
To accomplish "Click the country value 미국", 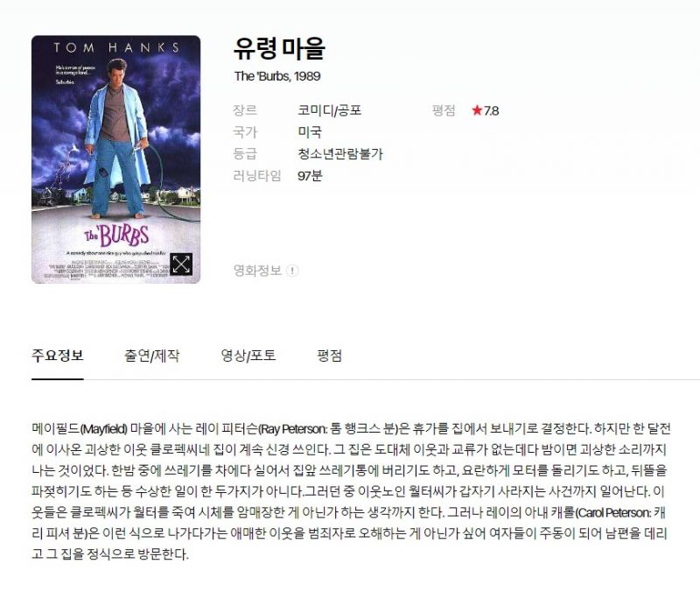I will pyautogui.click(x=310, y=132).
